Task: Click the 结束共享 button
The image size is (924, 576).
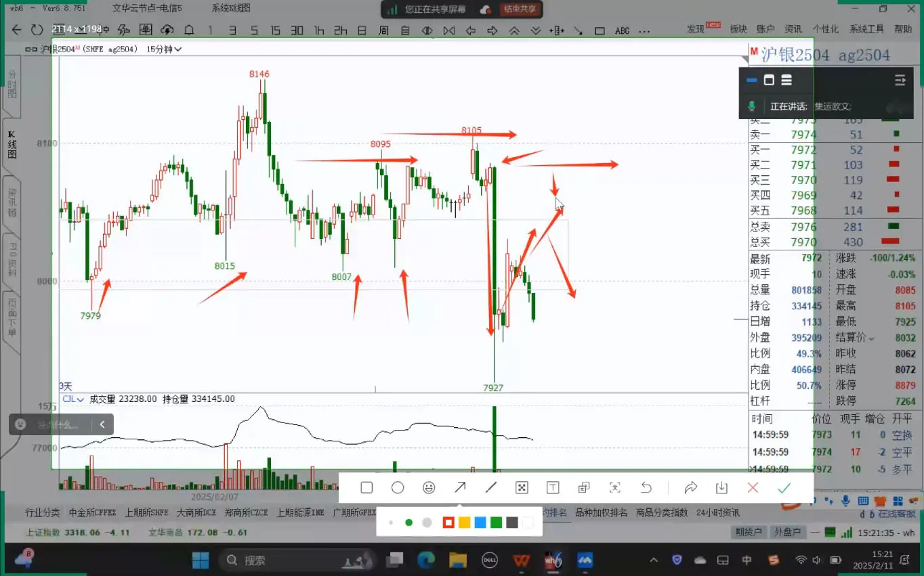Action: click(520, 9)
